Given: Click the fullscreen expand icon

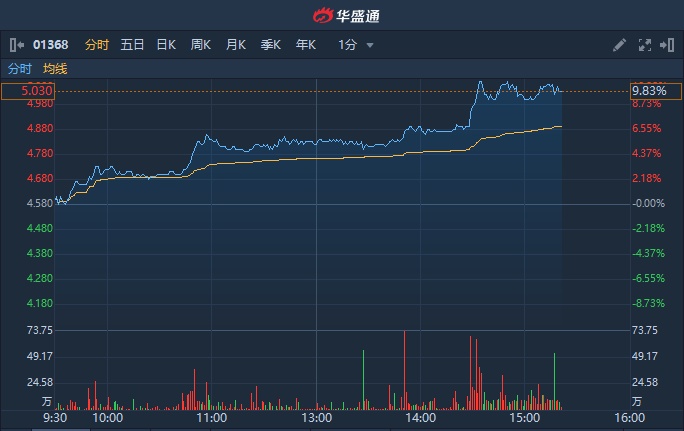Looking at the screenshot, I should click(644, 45).
